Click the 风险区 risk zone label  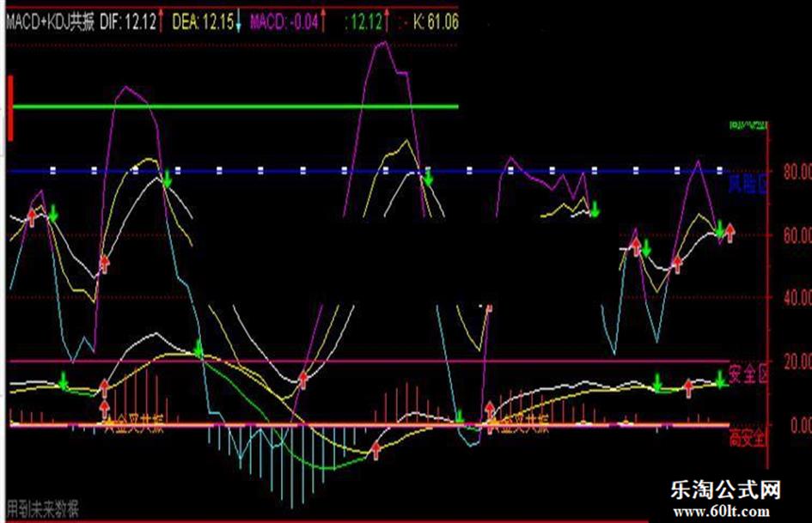748,183
